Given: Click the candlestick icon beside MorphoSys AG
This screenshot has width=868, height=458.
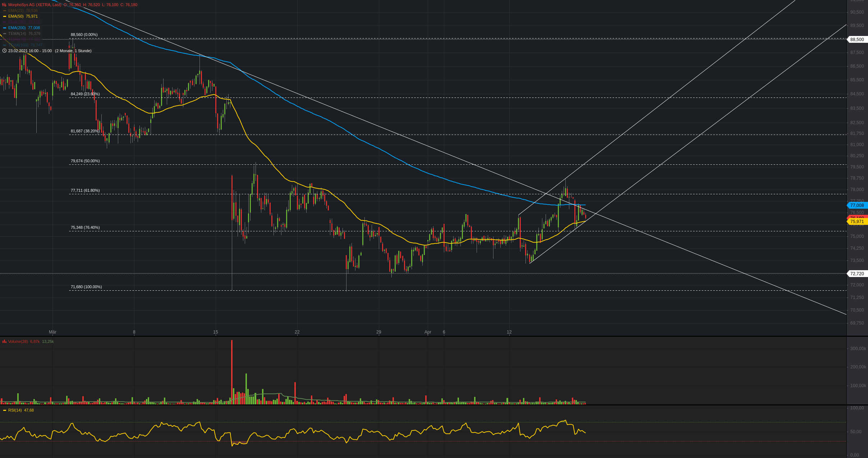Looking at the screenshot, I should pos(4,5).
